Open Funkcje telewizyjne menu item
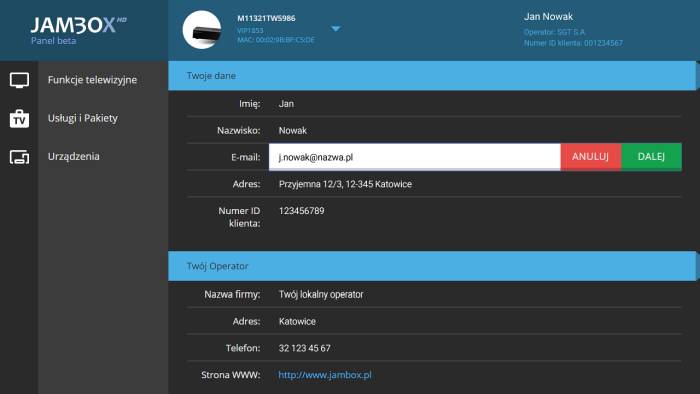Screen dimensions: 700x394 [x=92, y=80]
